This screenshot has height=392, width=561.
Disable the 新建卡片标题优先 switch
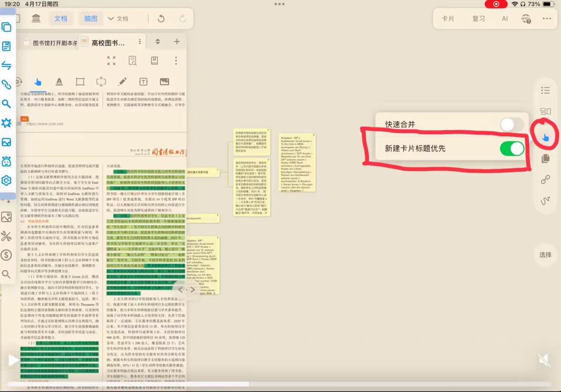[512, 149]
